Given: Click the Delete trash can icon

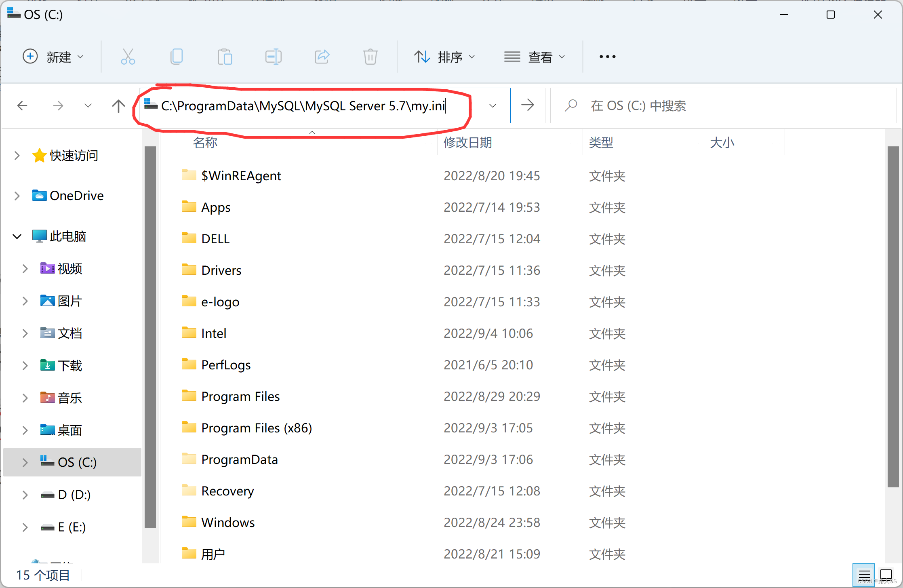Looking at the screenshot, I should pyautogui.click(x=370, y=57).
